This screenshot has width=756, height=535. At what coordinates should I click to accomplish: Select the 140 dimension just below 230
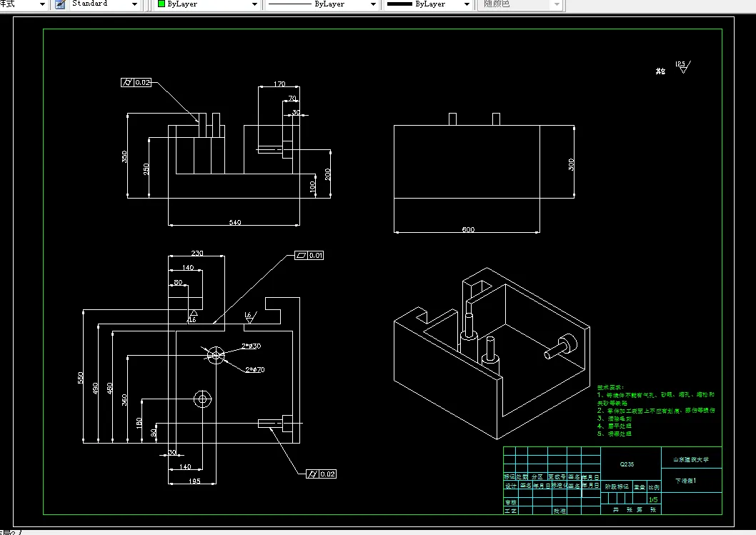point(188,267)
